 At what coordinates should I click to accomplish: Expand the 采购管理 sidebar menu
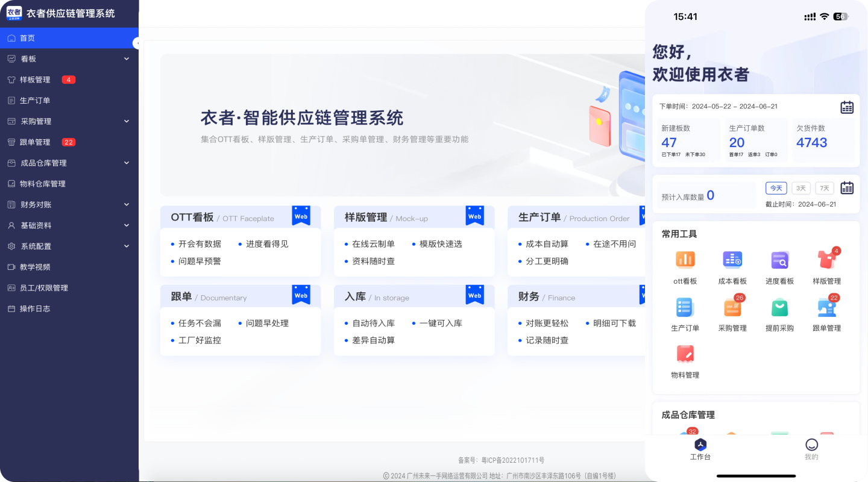point(69,121)
